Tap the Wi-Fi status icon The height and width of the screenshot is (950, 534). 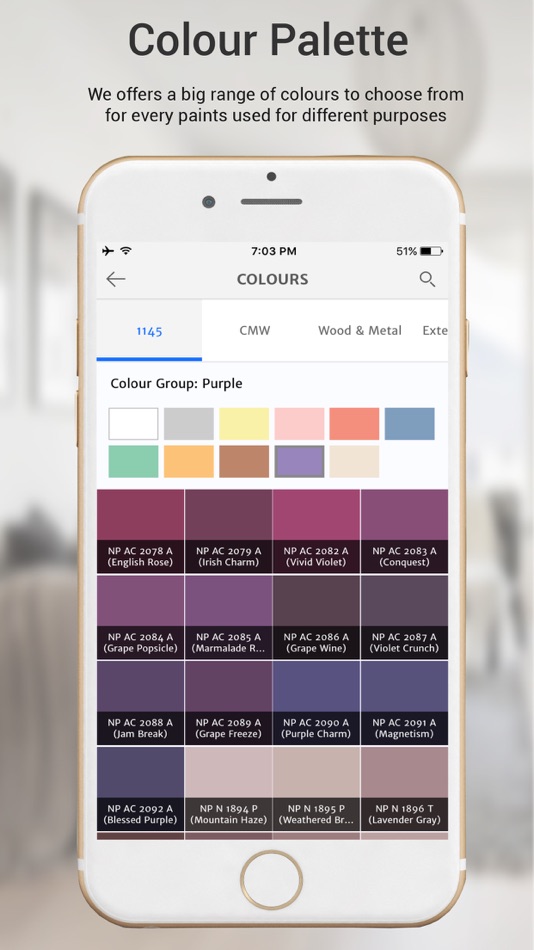coord(126,251)
